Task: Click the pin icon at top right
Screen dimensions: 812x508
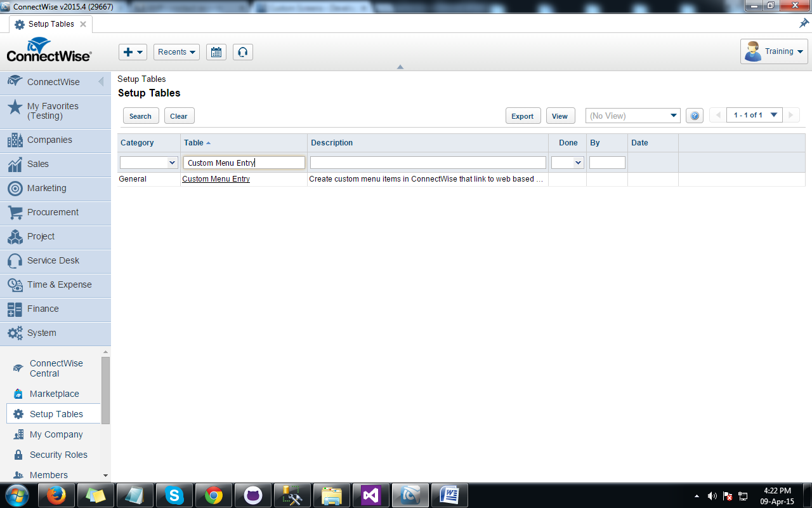Action: [x=804, y=23]
